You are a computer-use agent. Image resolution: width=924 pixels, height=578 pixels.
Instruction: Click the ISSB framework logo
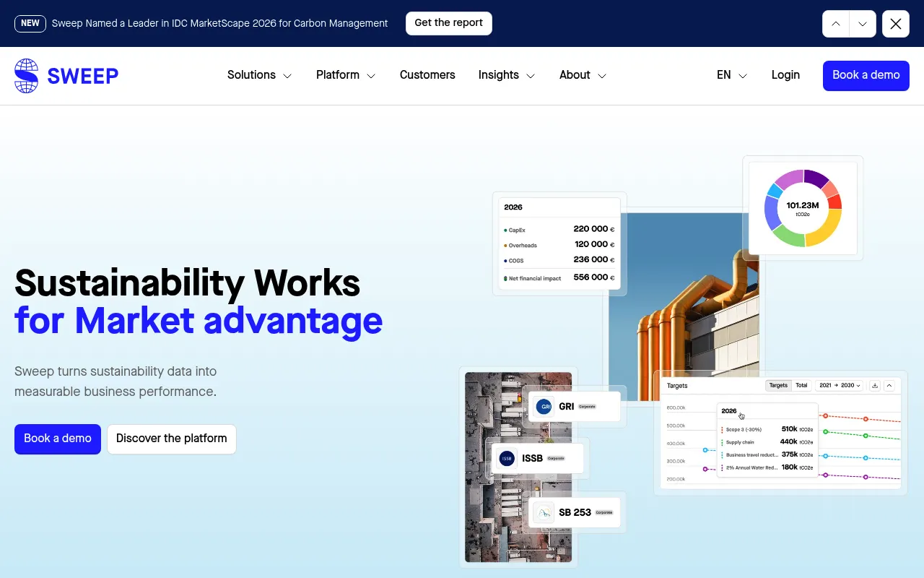(x=507, y=458)
